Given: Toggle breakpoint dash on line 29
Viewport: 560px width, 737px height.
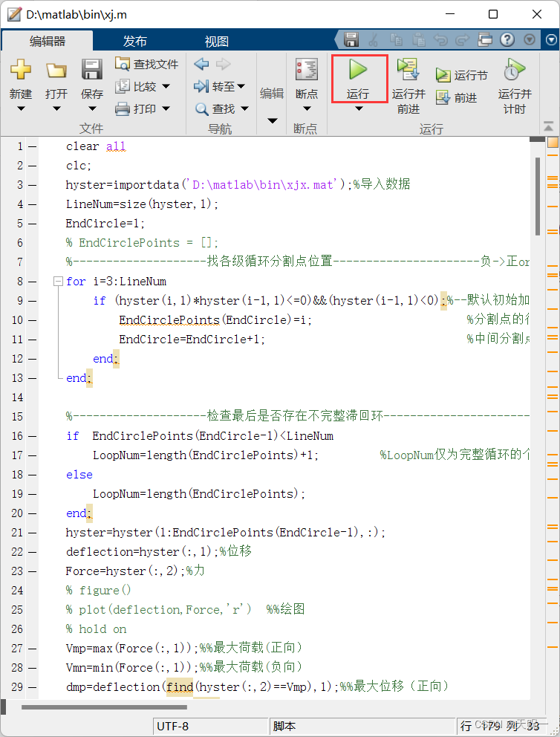Looking at the screenshot, I should (x=32, y=687).
